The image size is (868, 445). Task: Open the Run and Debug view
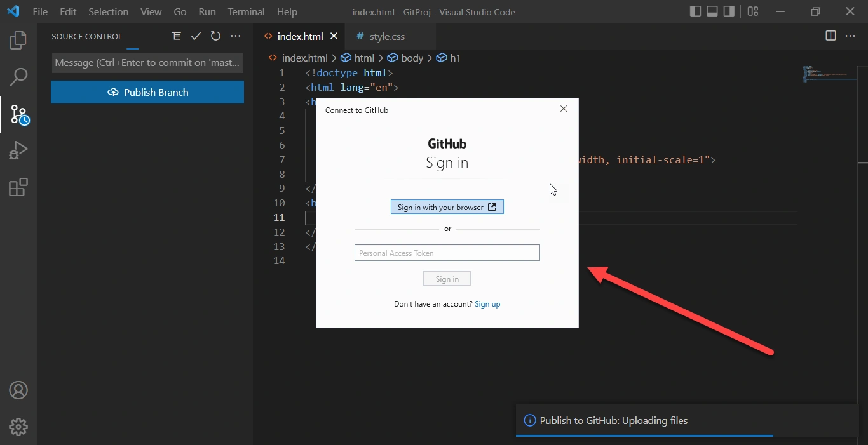click(18, 151)
